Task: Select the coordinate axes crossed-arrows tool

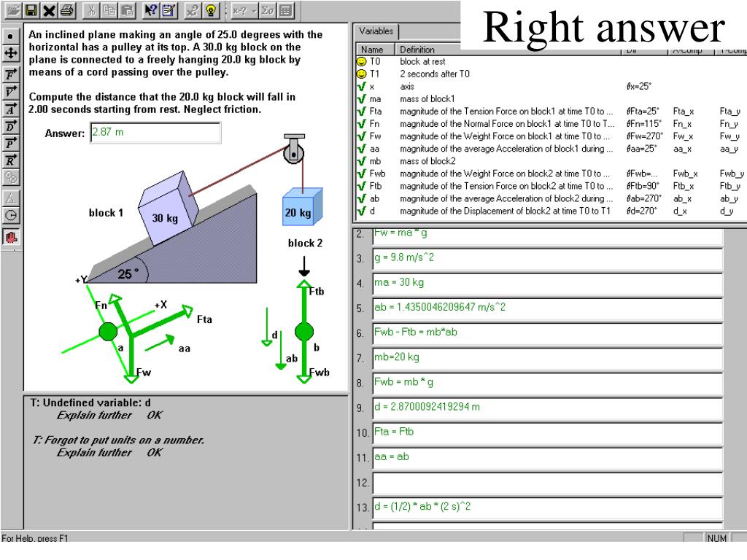Action: point(10,52)
